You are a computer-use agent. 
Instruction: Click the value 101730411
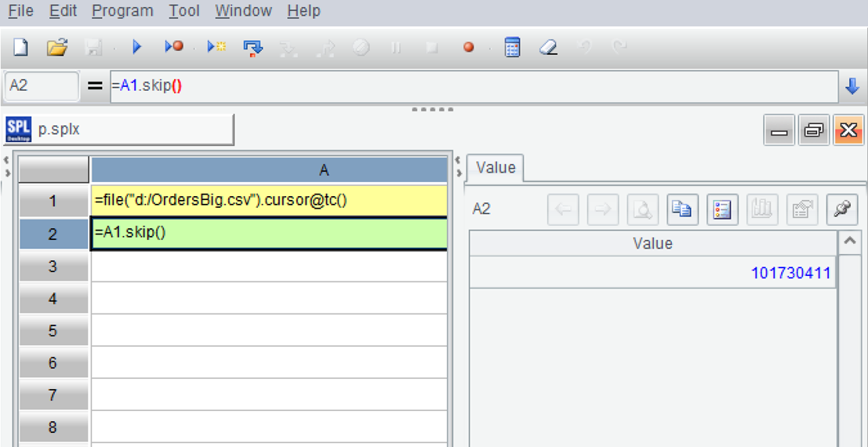(x=790, y=273)
